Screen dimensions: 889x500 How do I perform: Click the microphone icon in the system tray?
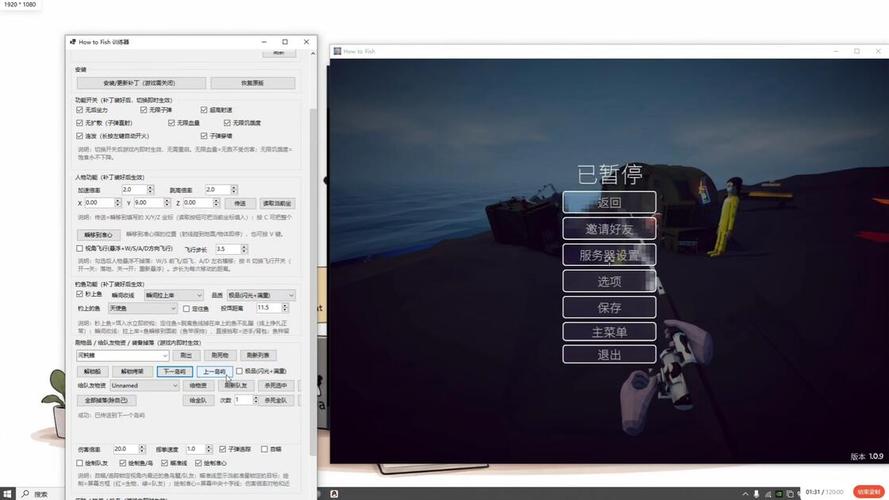coord(756,494)
